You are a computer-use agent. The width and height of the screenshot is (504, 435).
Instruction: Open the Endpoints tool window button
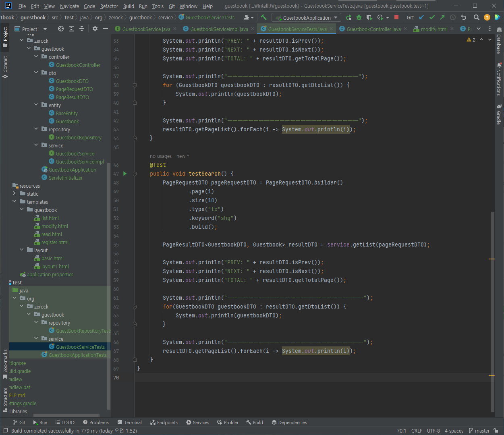click(164, 423)
